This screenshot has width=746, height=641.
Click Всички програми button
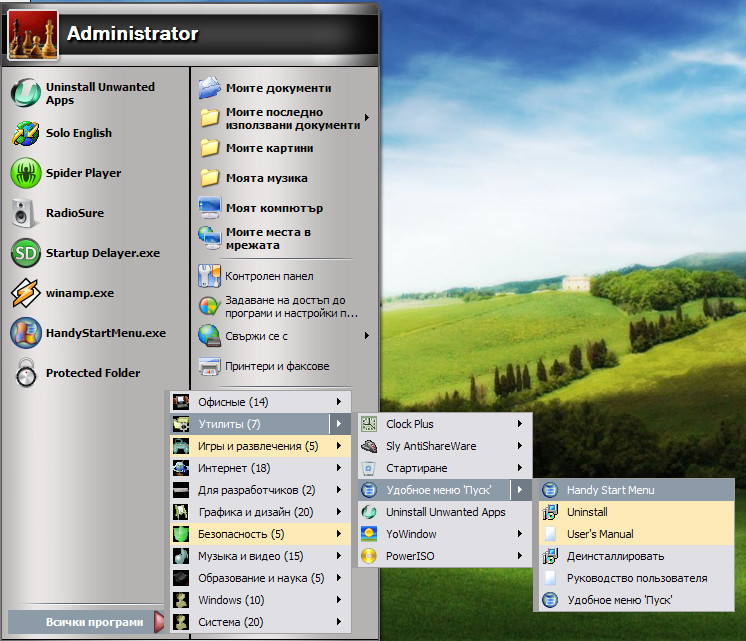point(86,622)
